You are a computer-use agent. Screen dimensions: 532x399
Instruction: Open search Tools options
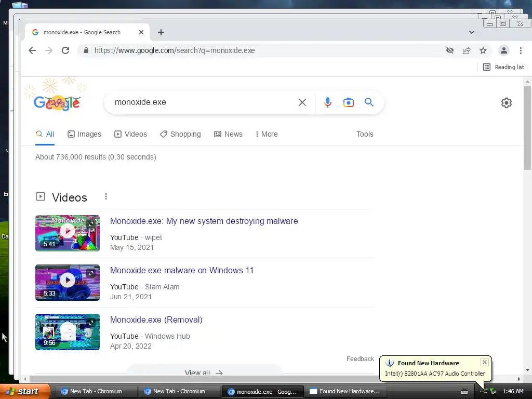(365, 134)
